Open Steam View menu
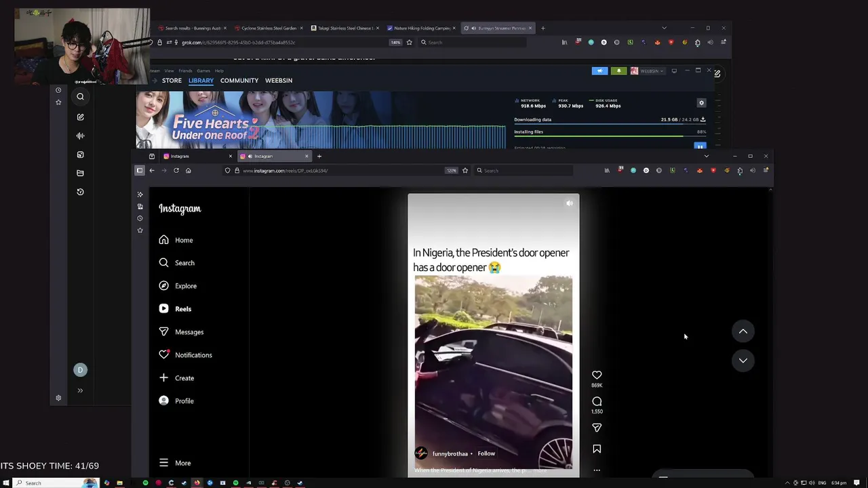Screen dimensions: 868x488 point(169,70)
